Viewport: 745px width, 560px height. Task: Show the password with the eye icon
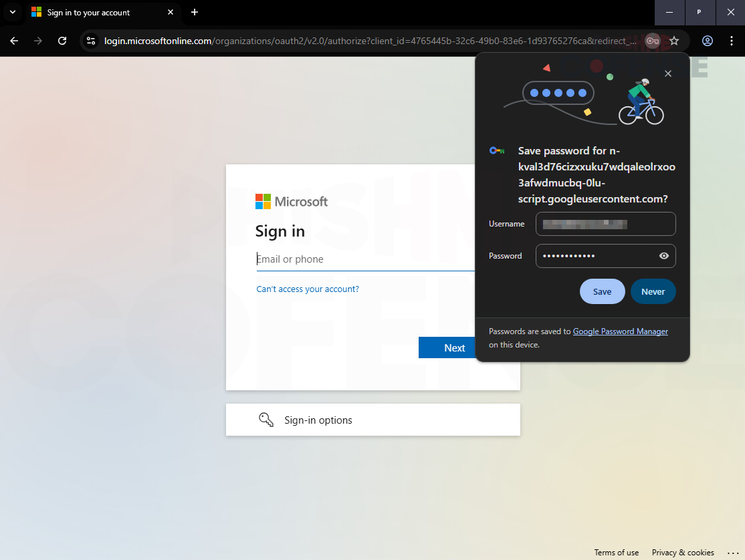click(x=664, y=256)
